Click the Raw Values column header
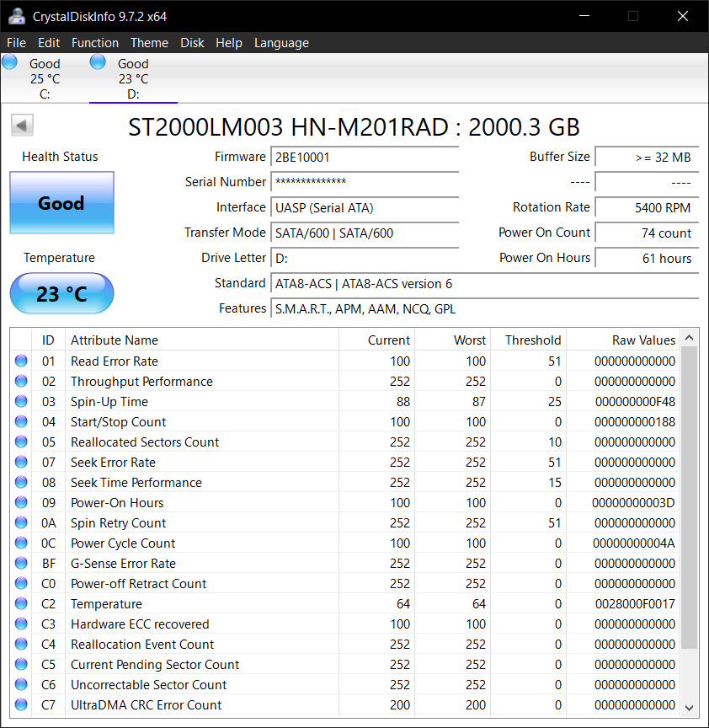Screen dimensions: 709x728 coord(643,340)
